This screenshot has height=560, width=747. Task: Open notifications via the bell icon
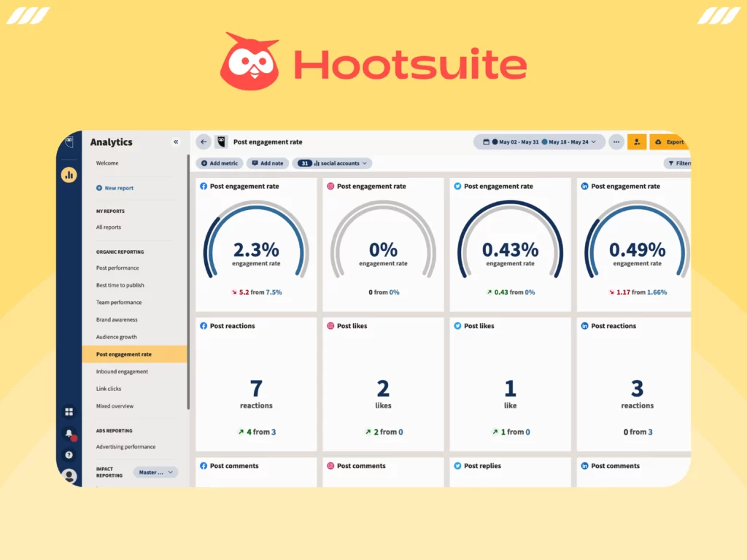68,432
